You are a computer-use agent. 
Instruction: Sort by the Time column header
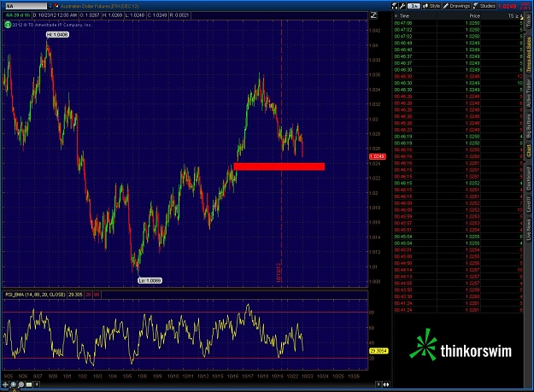pyautogui.click(x=404, y=15)
